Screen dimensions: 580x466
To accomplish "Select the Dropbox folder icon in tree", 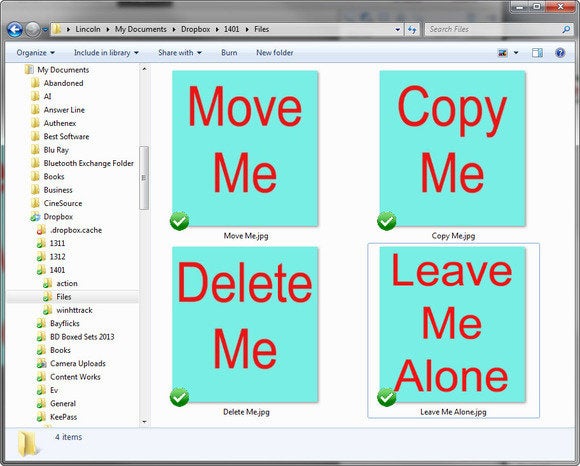I will click(x=35, y=217).
